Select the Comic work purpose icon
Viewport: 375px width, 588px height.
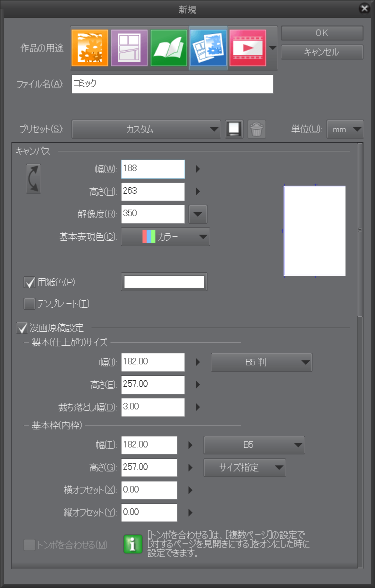tap(129, 48)
